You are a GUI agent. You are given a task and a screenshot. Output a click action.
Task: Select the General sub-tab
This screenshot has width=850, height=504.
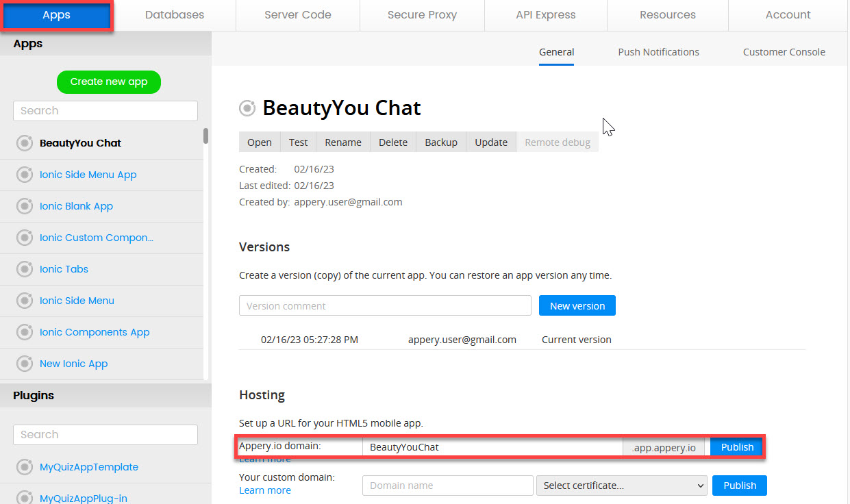556,52
